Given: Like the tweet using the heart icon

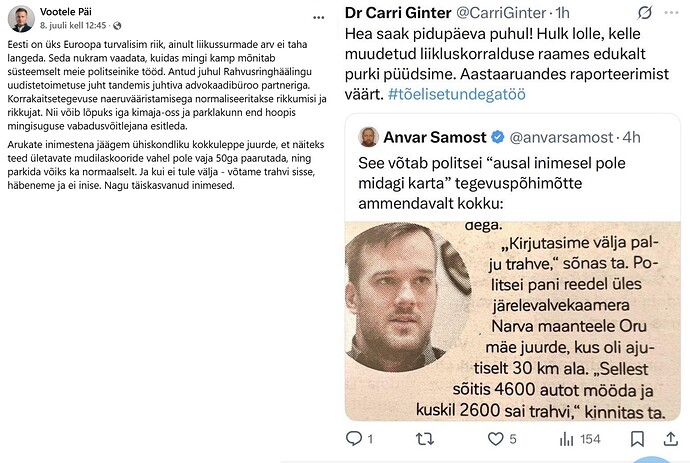Looking at the screenshot, I should (495, 439).
